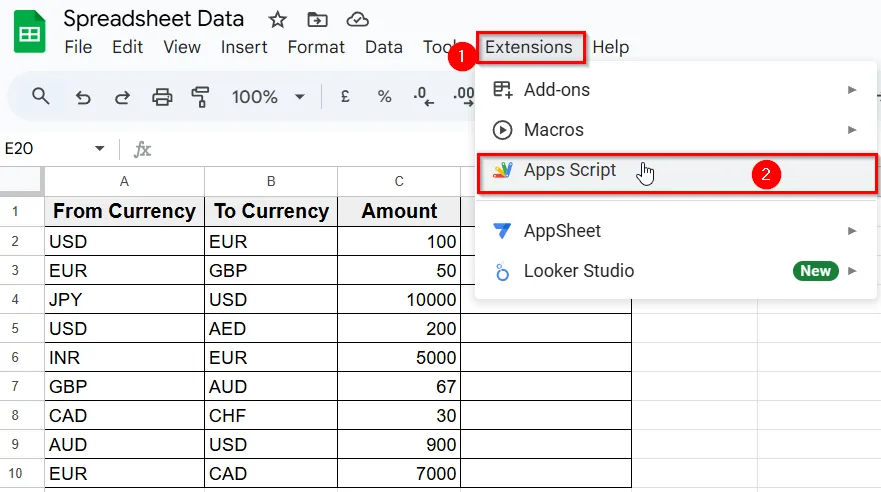Open the Edit menu
Screen dimensions: 881x492
click(x=128, y=47)
